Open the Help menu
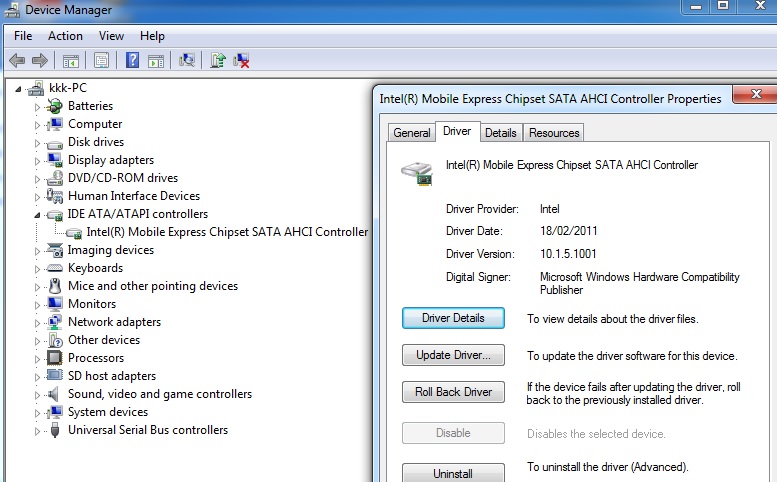The image size is (777, 482). coord(152,36)
